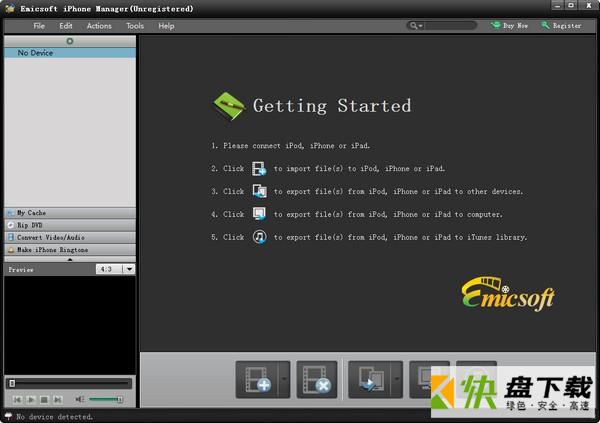600x423 pixels.
Task: Close the iPhone Manager window
Action: tap(589, 5)
